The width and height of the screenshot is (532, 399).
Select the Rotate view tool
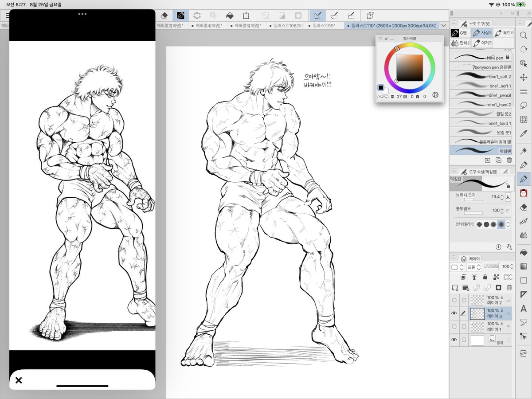tap(524, 50)
